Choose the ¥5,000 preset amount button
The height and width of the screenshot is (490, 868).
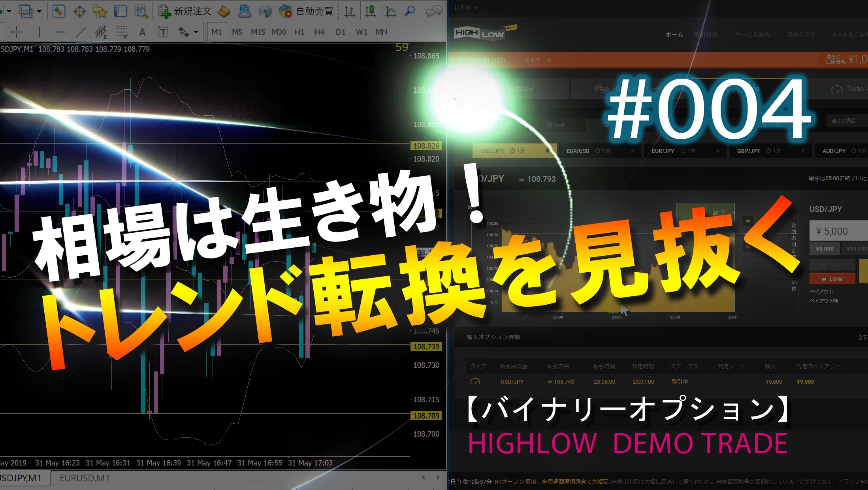[x=825, y=249]
